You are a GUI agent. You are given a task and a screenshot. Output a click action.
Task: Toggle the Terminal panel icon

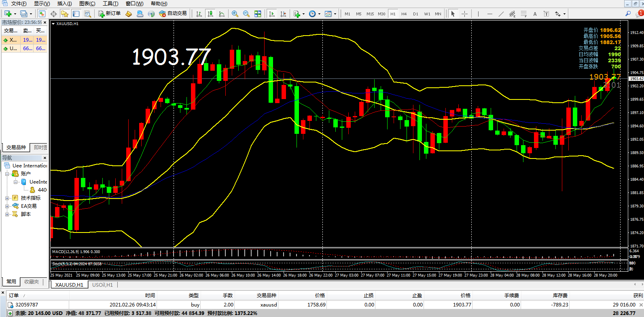point(76,14)
